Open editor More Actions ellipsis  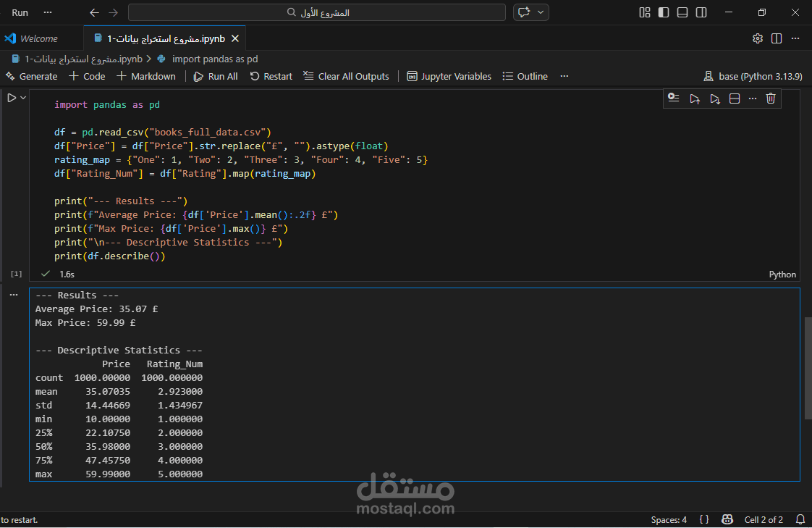point(795,38)
